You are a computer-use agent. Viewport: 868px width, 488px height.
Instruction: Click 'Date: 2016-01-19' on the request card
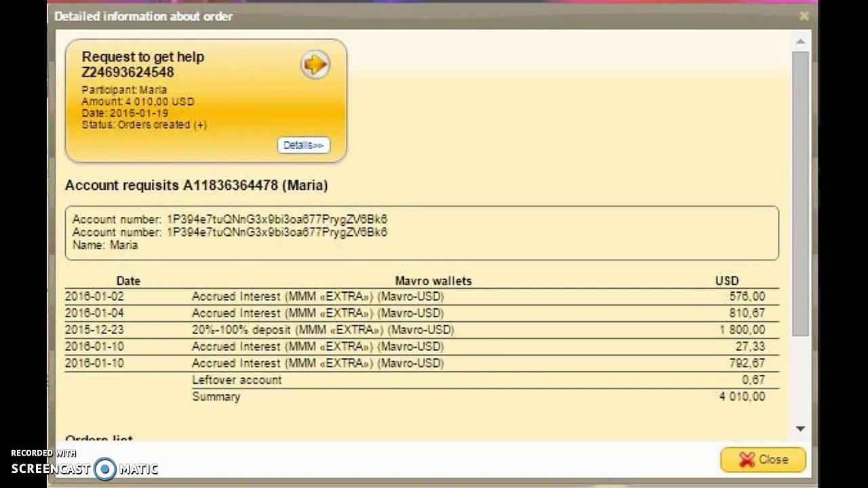(x=125, y=113)
